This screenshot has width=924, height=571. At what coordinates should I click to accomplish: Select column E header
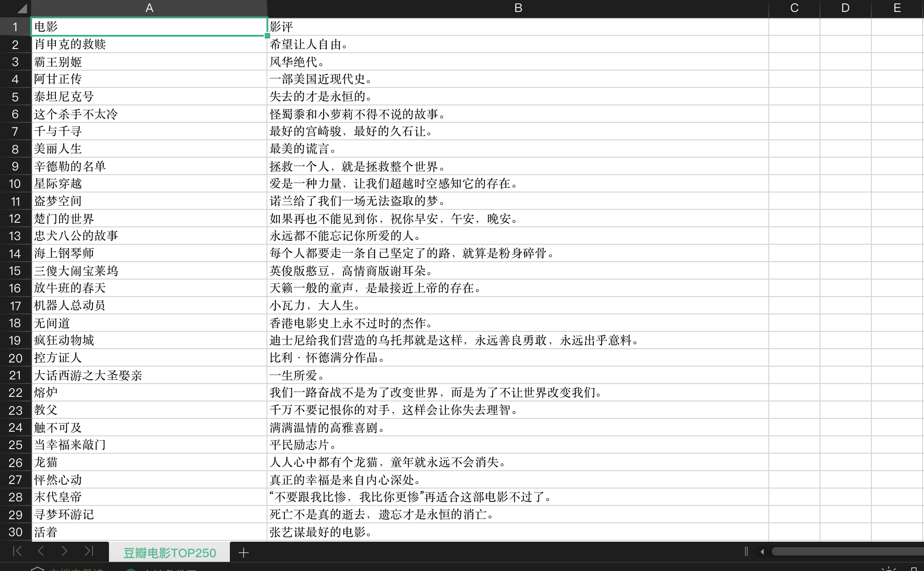(x=897, y=8)
